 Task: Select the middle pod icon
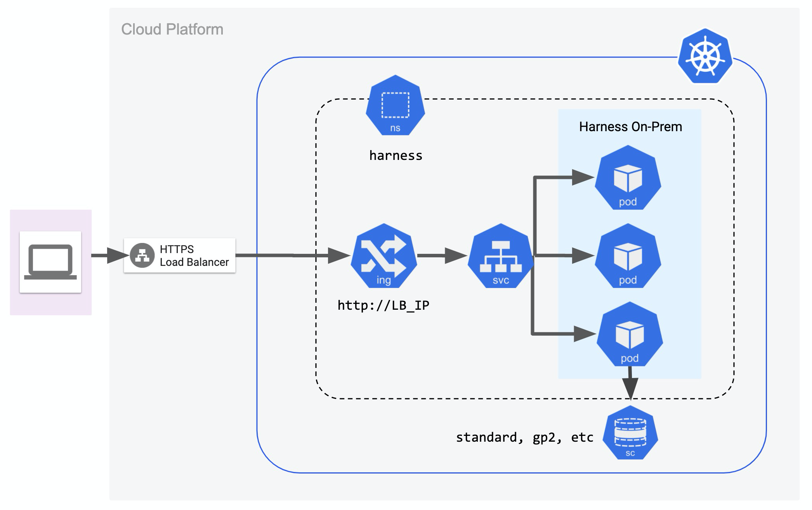point(628,255)
